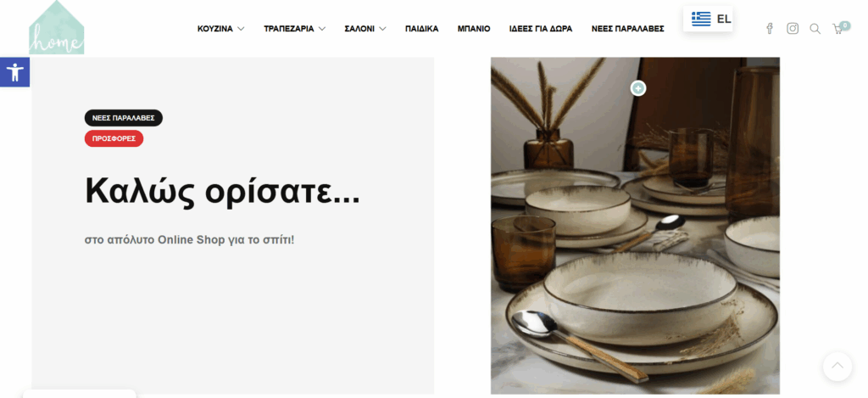Click the red ΠΡΟΣΦΟΡΕΣ button
Viewport: 868px width, 398px height.
pos(114,138)
